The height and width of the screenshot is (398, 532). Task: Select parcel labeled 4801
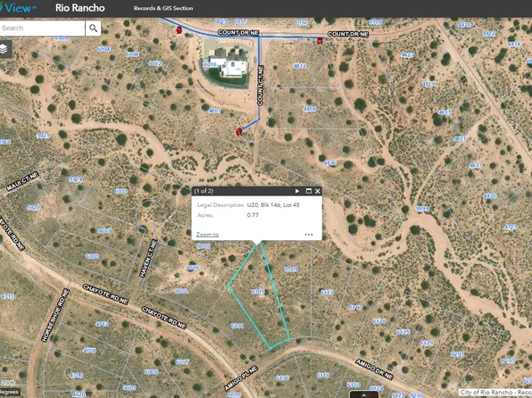tap(215, 111)
